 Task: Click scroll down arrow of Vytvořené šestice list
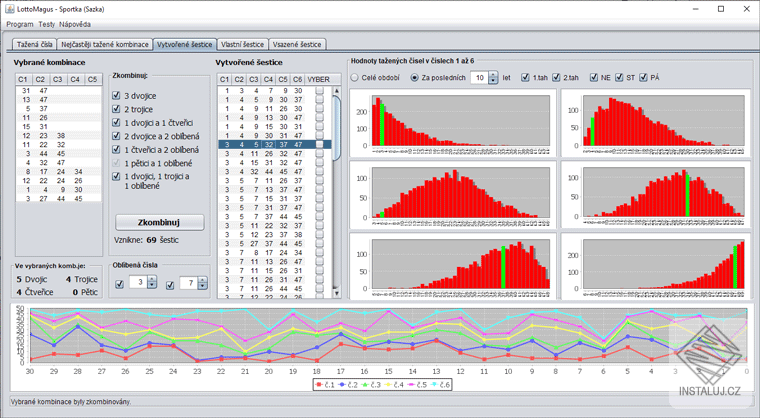click(x=337, y=293)
